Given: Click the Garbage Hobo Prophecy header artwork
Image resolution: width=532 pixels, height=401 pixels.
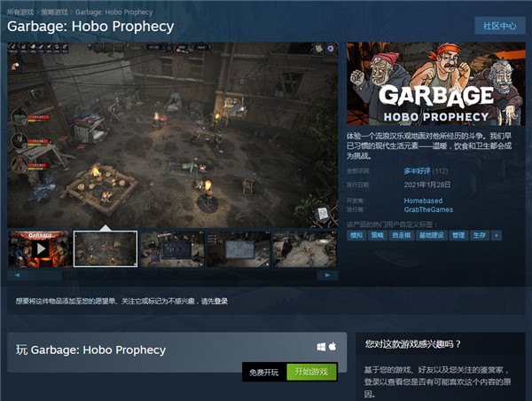Looking at the screenshot, I should click(x=436, y=84).
